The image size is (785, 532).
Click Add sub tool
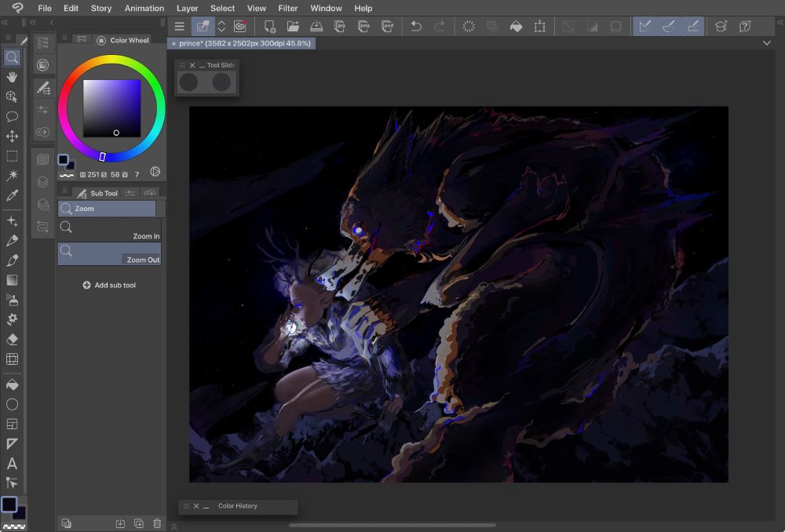coord(109,286)
